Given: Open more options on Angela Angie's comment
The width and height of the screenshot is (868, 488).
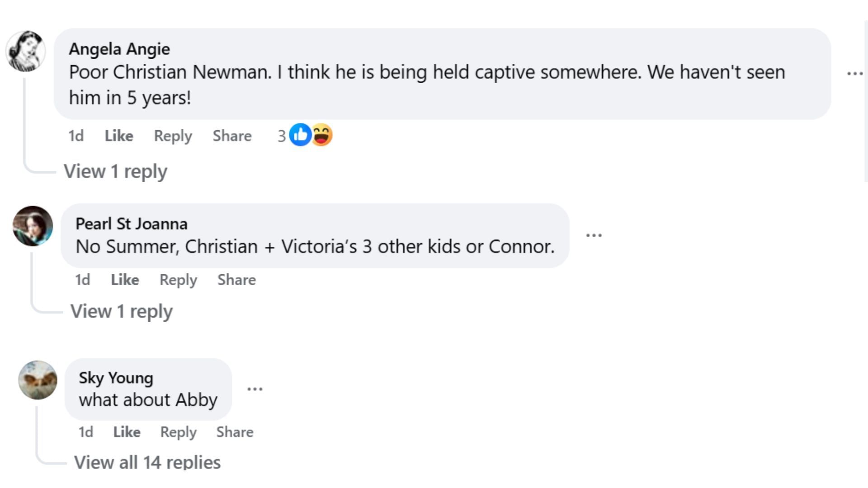Looking at the screenshot, I should click(854, 74).
